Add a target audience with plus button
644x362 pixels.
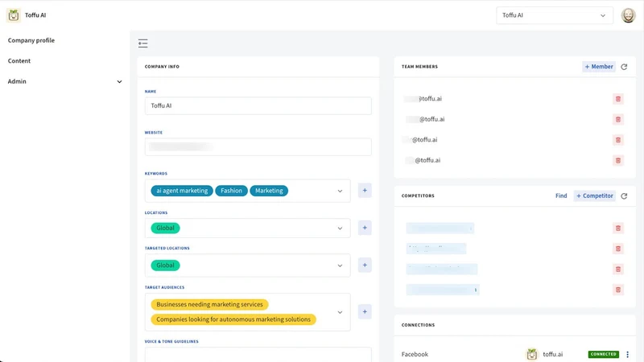tap(365, 311)
